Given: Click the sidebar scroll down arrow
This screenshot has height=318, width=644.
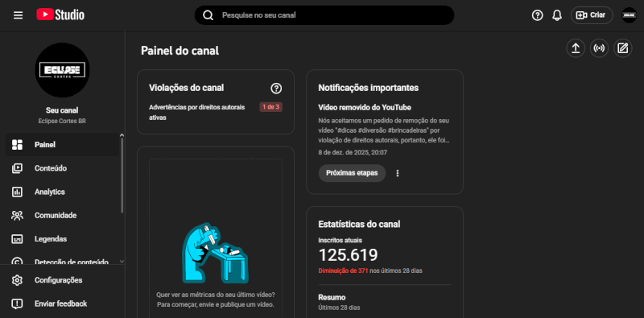Looking at the screenshot, I should 122,261.
